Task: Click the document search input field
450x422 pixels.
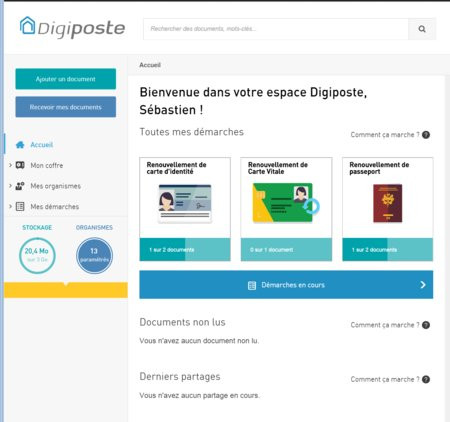Action: (x=276, y=29)
